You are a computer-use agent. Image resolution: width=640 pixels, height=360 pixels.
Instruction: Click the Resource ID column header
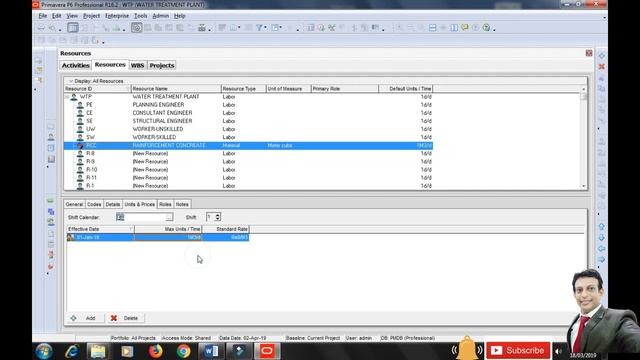pos(98,89)
